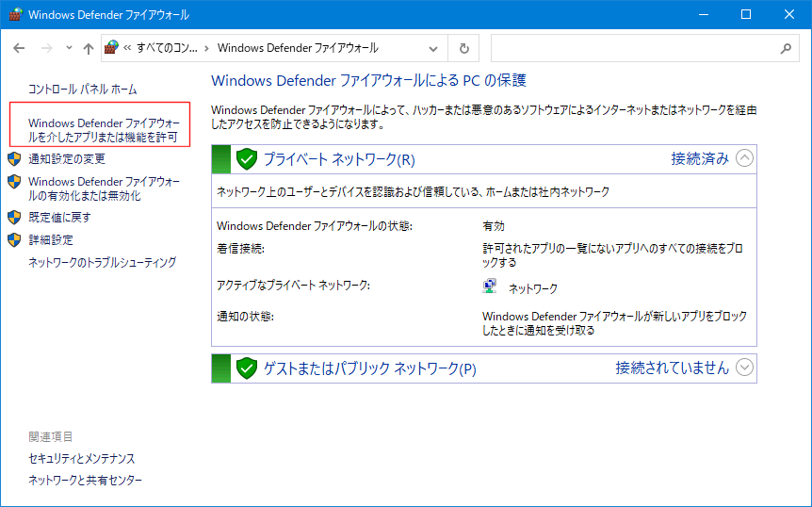Click アクティブなプライベート ネットワーク: label
The height and width of the screenshot is (507, 812).
point(293,286)
